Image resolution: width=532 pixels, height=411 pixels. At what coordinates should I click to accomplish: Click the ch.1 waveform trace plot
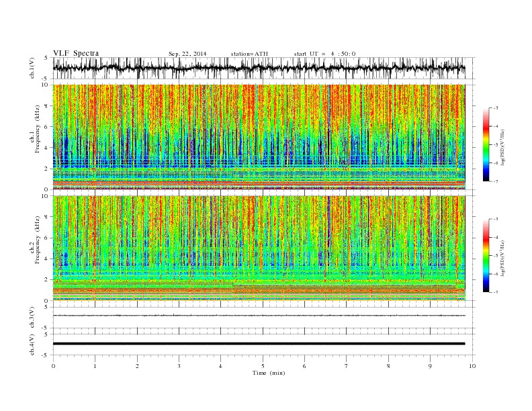point(259,68)
